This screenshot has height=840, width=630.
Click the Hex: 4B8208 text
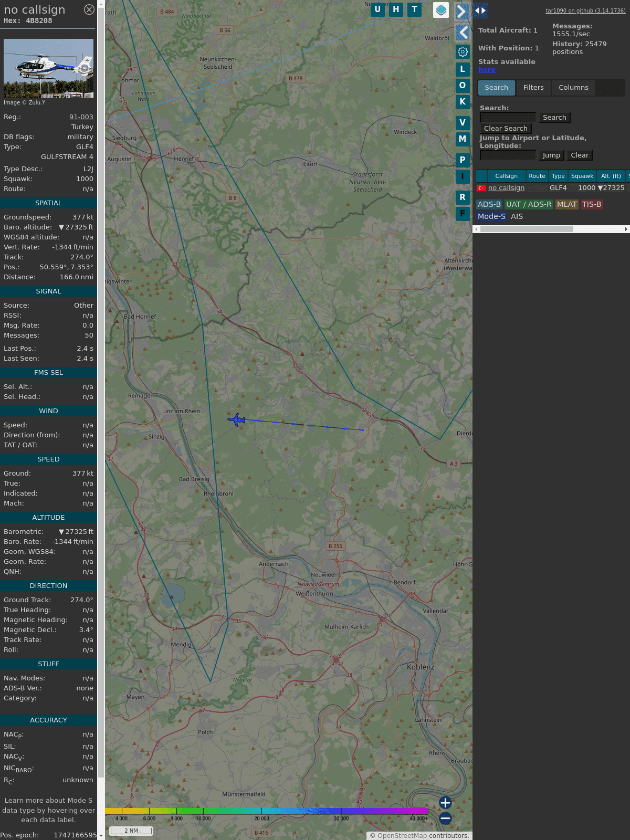point(28,21)
